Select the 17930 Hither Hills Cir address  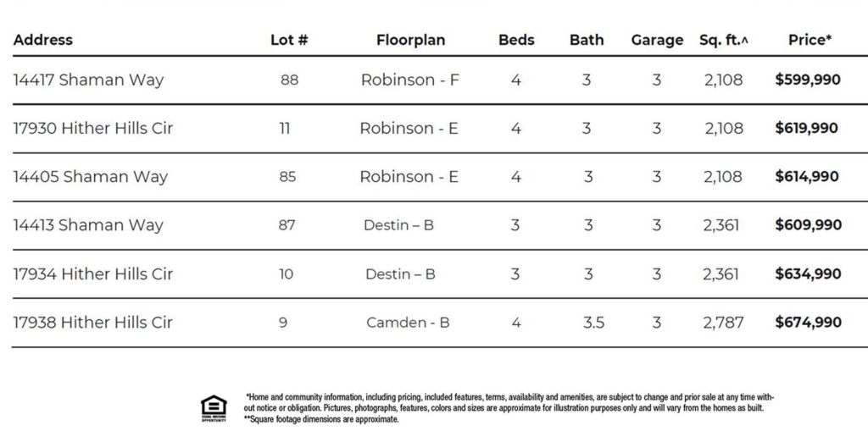click(93, 129)
